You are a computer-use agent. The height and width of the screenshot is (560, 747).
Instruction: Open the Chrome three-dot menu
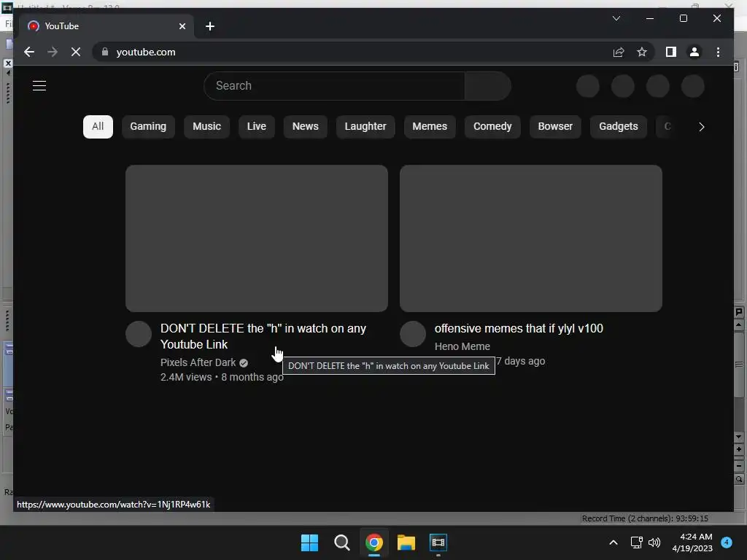(x=718, y=52)
